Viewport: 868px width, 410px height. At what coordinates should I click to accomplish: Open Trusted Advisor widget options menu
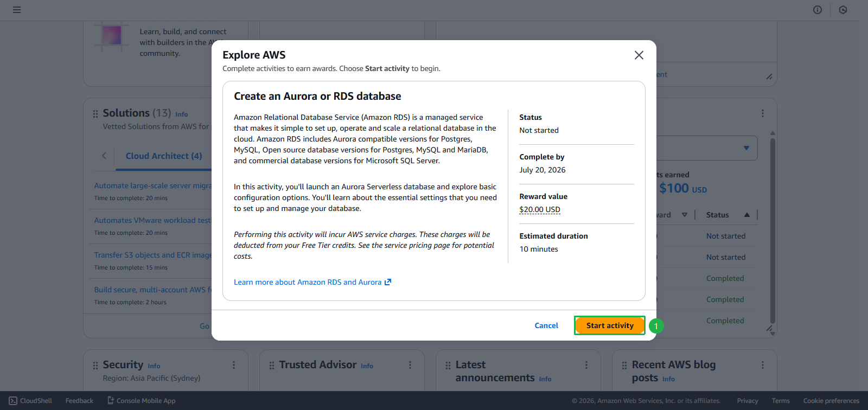pos(410,365)
